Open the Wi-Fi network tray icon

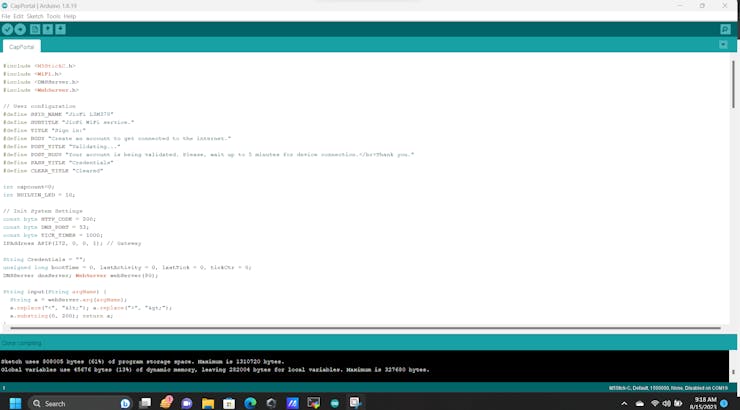click(x=655, y=403)
